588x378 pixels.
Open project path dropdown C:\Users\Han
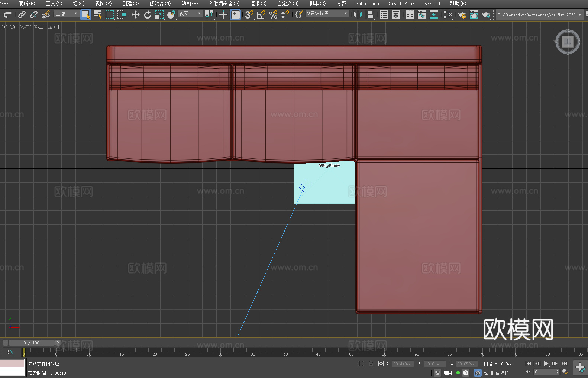coord(539,15)
